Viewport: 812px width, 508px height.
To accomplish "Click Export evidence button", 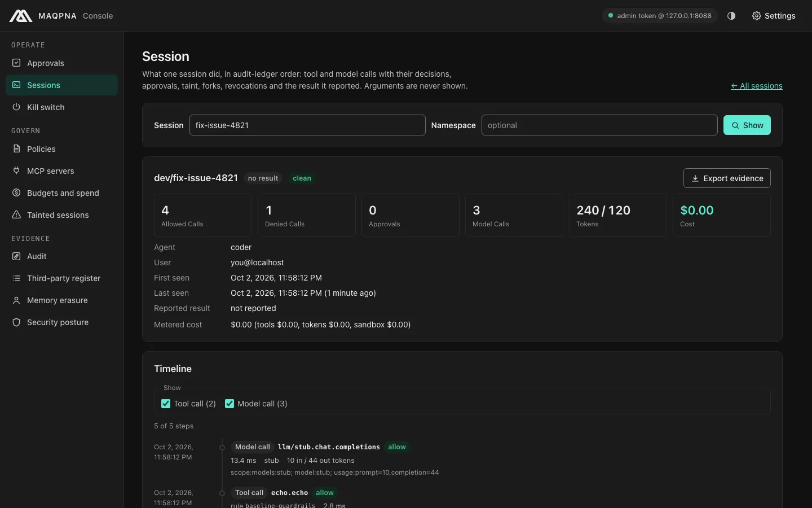I will (x=727, y=178).
